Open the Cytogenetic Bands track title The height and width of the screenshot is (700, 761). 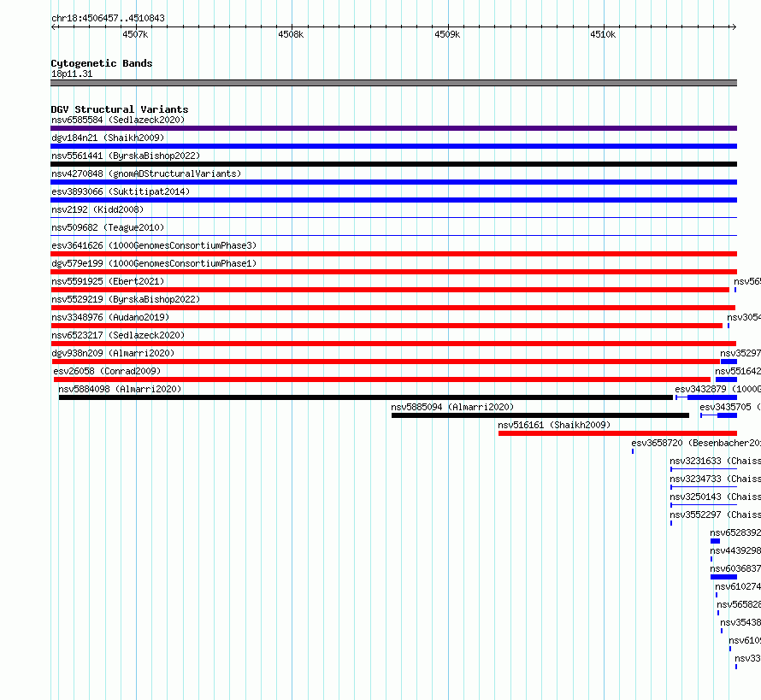(102, 63)
